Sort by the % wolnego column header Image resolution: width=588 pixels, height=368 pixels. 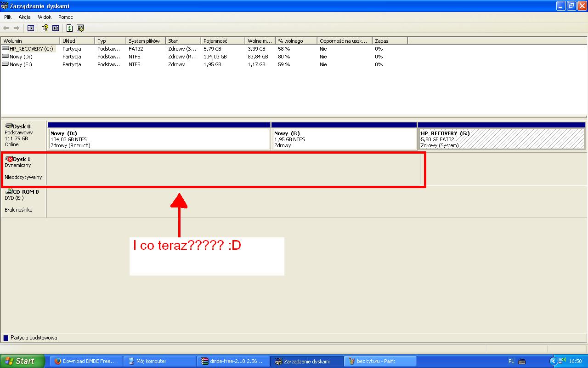click(x=296, y=41)
